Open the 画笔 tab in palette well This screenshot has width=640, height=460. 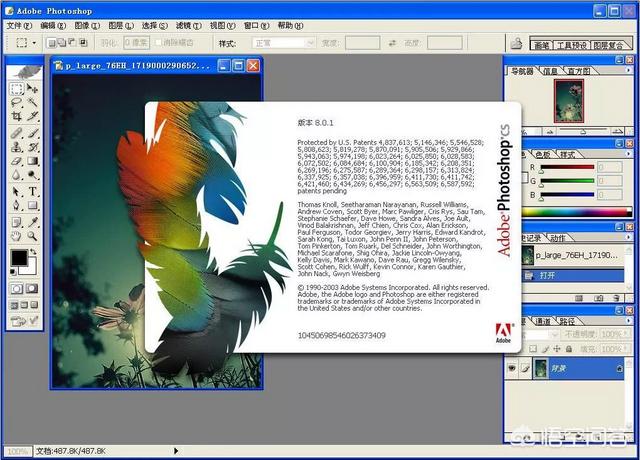click(x=541, y=44)
